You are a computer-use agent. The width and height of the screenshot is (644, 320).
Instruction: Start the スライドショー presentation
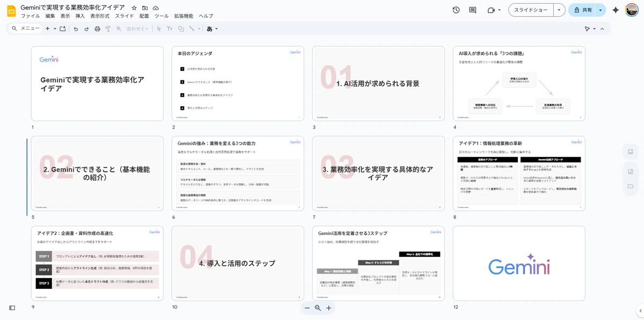click(x=531, y=10)
